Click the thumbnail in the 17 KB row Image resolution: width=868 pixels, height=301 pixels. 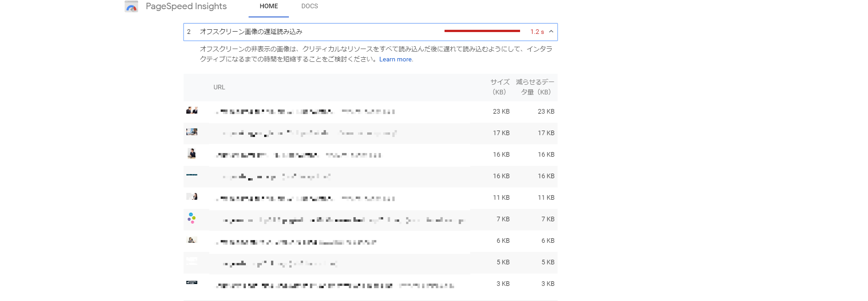pyautogui.click(x=192, y=132)
